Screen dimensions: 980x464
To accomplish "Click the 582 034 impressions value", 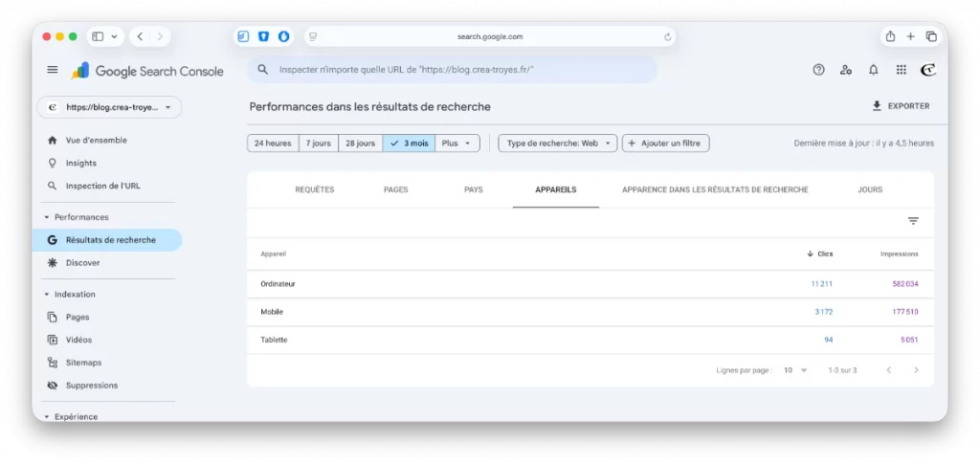I will (905, 284).
